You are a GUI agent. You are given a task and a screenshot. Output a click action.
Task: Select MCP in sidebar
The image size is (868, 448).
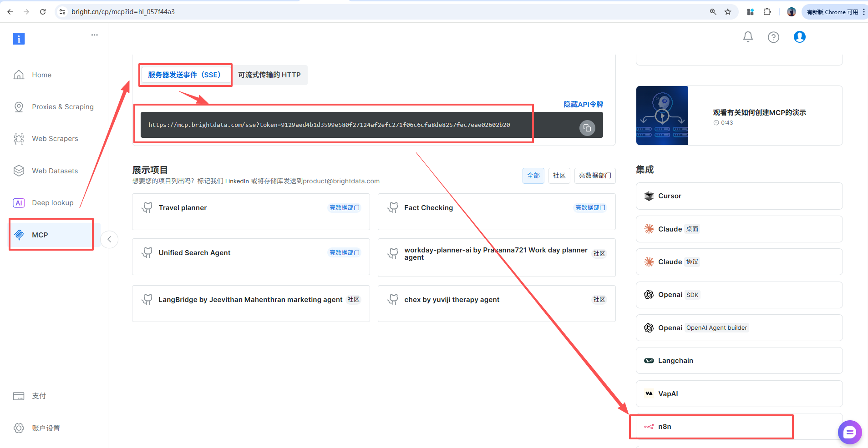coord(55,235)
